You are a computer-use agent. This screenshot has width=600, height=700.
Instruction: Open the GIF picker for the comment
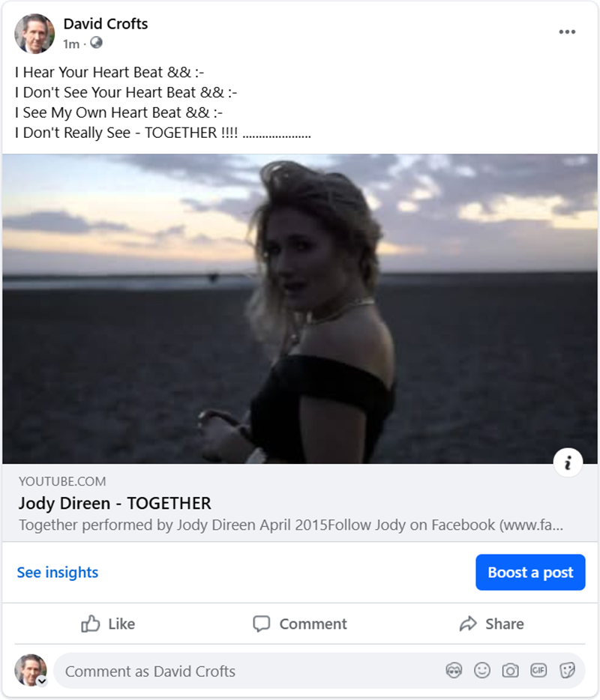point(538,671)
